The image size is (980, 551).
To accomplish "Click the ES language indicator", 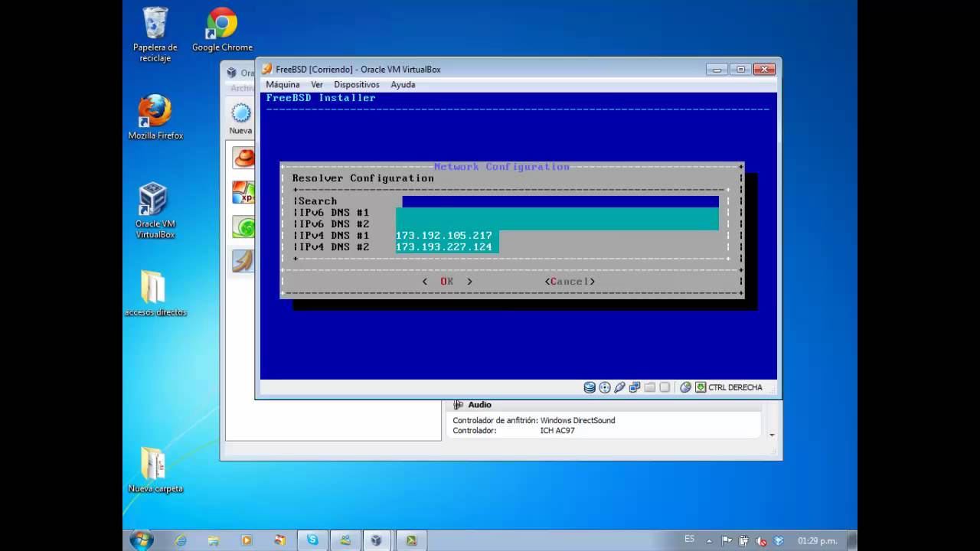I will point(690,539).
